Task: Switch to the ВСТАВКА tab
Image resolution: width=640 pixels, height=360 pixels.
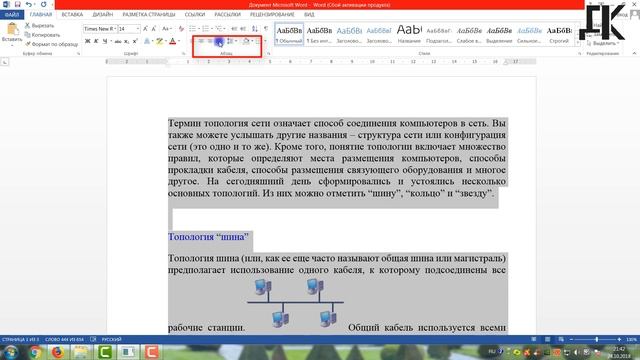Action: click(x=72, y=15)
